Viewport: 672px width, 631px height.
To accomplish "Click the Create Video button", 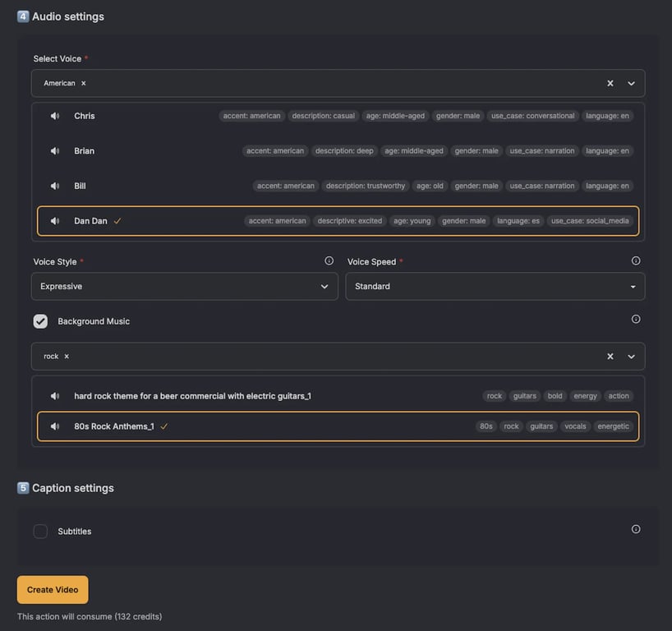I will tap(53, 590).
